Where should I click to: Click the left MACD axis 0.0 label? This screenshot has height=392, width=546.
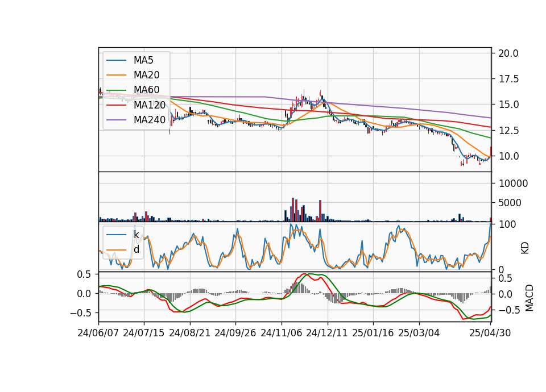point(84,294)
